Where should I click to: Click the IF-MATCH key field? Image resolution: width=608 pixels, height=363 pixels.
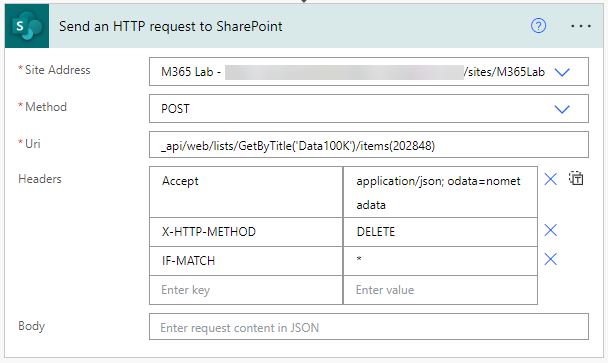246,261
